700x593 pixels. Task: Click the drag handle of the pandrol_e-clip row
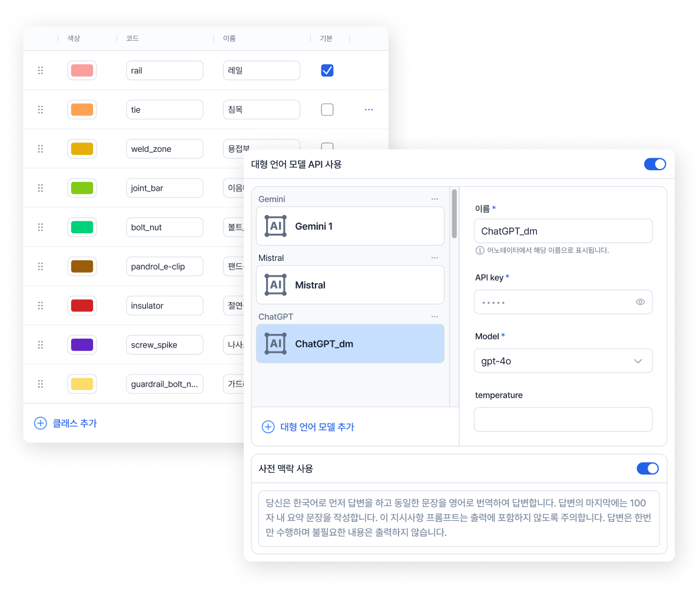coord(41,267)
